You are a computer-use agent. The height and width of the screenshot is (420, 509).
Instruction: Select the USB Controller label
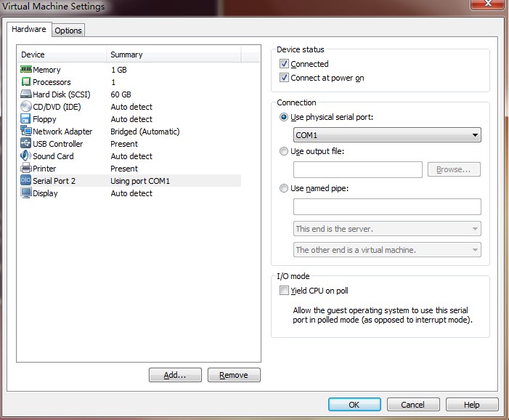(x=58, y=144)
